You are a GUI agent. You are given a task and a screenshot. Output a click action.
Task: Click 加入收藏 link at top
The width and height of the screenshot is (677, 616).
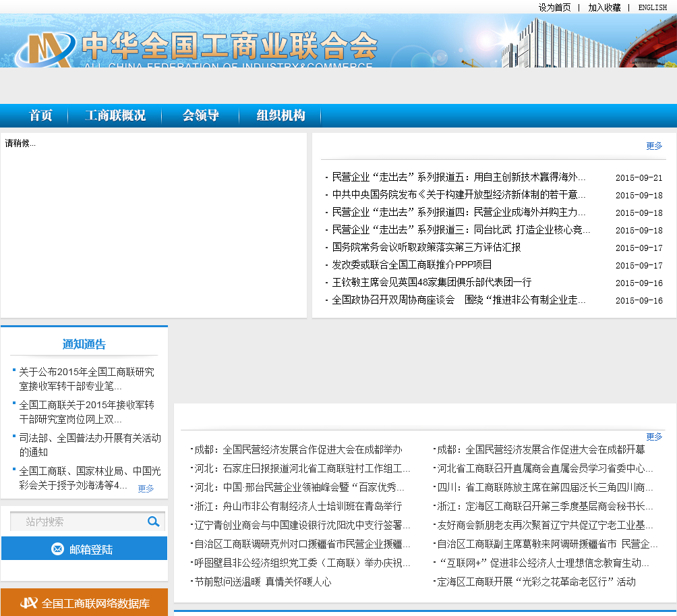tap(604, 7)
